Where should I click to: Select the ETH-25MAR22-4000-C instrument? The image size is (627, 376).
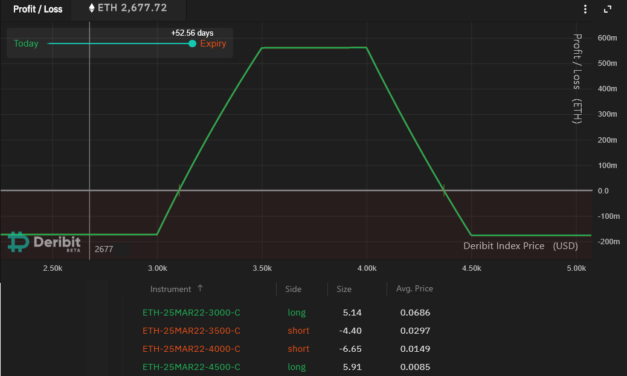[x=192, y=349]
